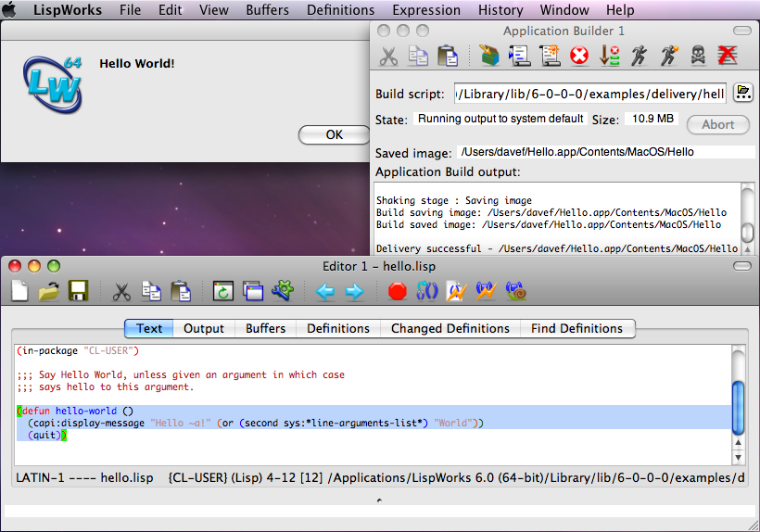
Task: Click Copy icon in Editor toolbar
Action: point(151,291)
